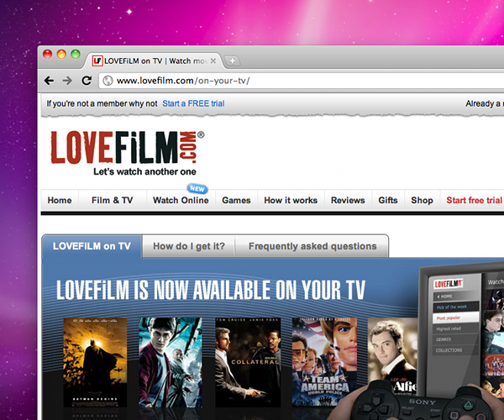
Task: Open the Watch Online navigation item
Action: (x=181, y=200)
